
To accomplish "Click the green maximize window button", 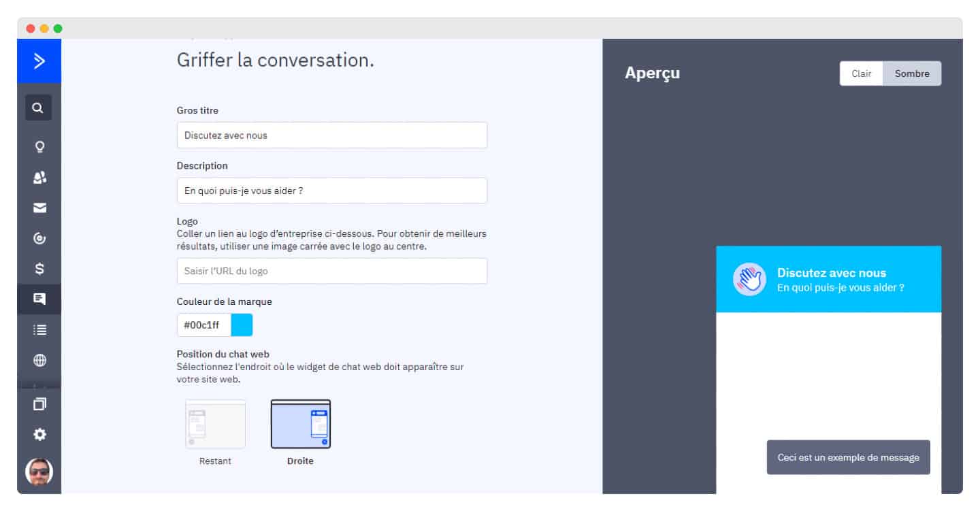I will [58, 28].
